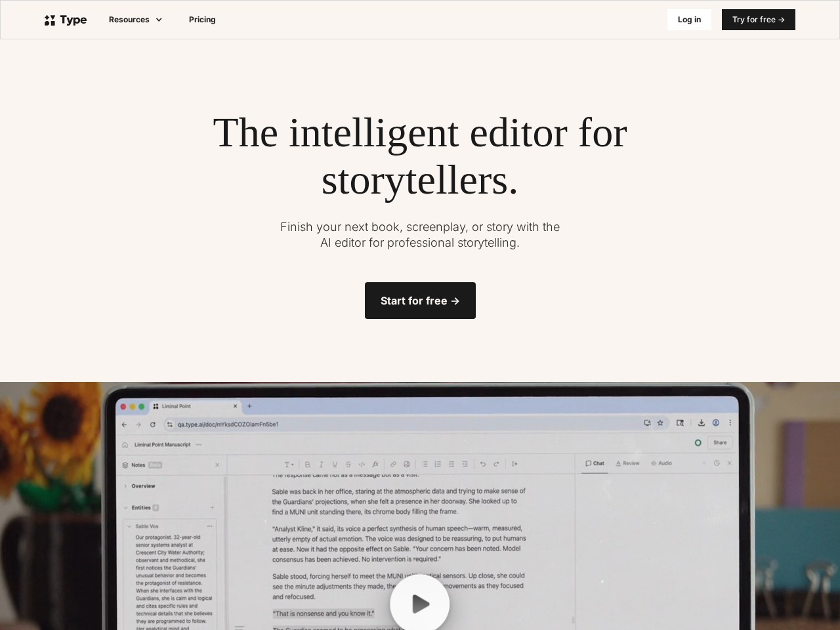Open the text style T dropdown in the editor toolbar

pos(289,465)
